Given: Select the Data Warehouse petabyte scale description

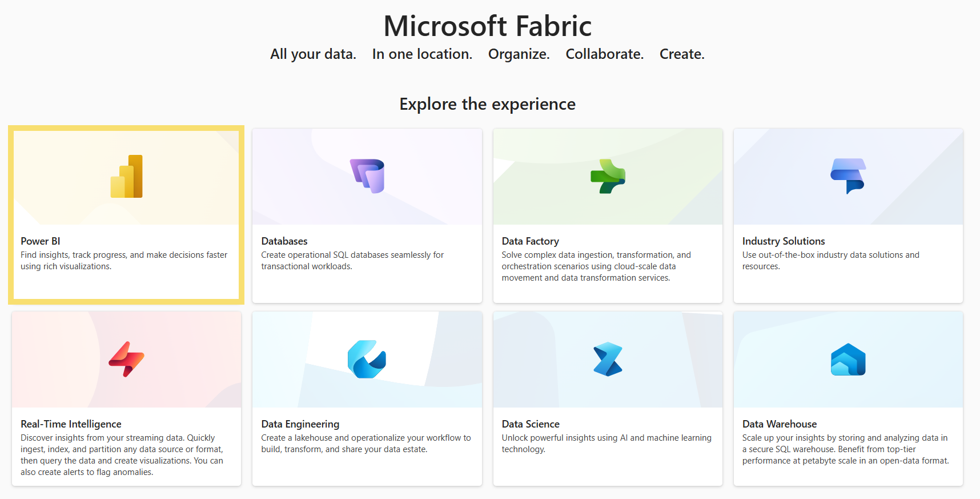Looking at the screenshot, I should pyautogui.click(x=846, y=449).
